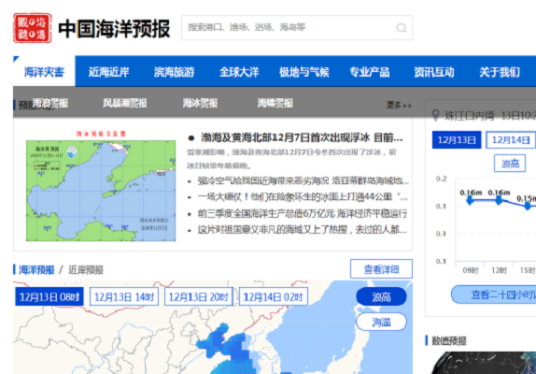Select 海啸警报 in the submenu
This screenshot has width=536, height=374.
275,103
